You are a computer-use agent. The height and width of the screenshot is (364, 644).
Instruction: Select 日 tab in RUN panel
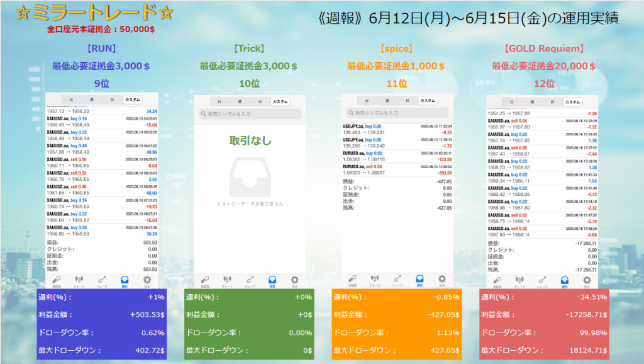[70, 100]
